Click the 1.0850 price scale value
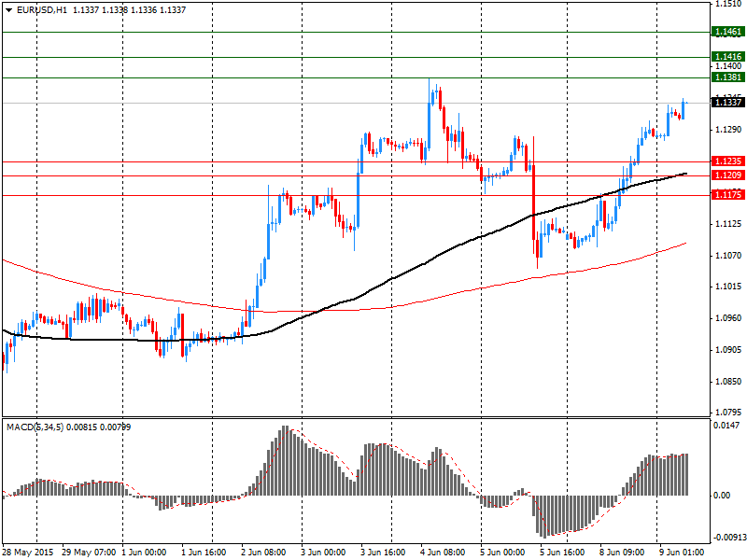Screen dimensions: 747x560 click(x=728, y=382)
